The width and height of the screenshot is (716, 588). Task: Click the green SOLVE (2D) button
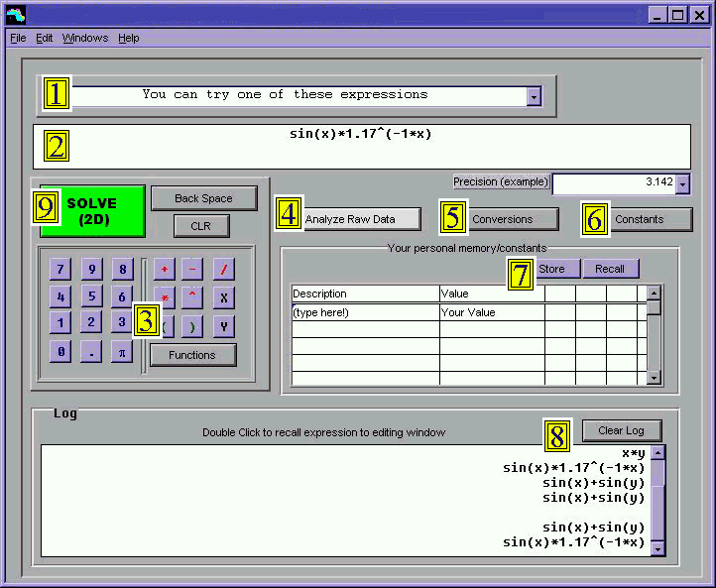pos(92,210)
